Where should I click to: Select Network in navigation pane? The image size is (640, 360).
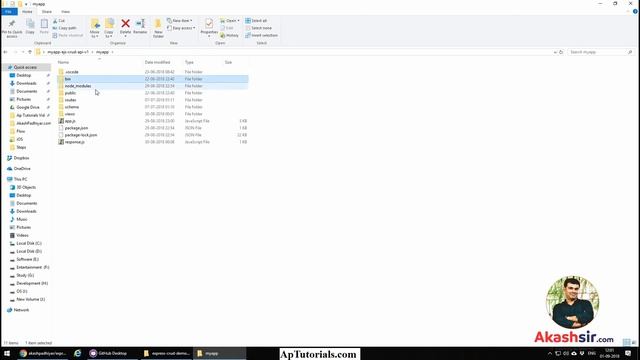[21, 310]
